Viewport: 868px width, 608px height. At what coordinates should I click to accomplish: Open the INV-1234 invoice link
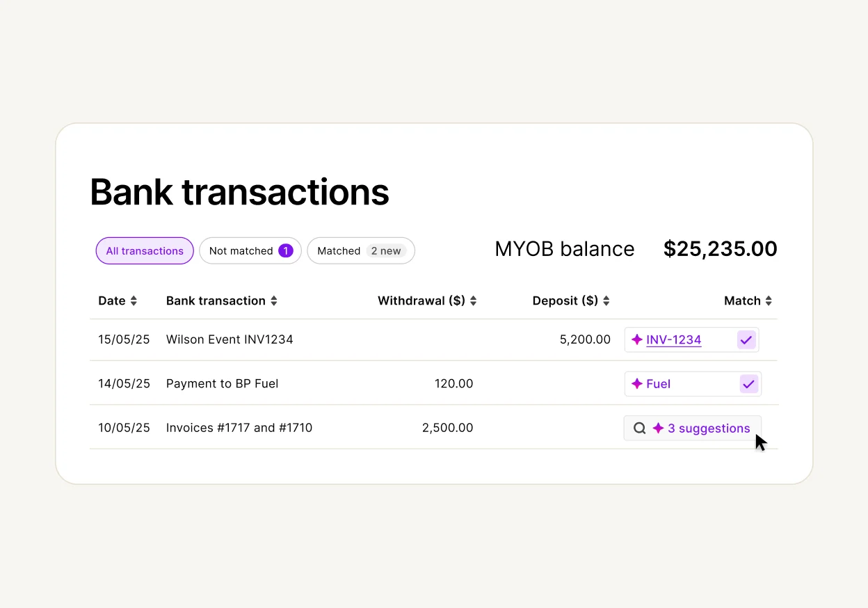coord(673,339)
